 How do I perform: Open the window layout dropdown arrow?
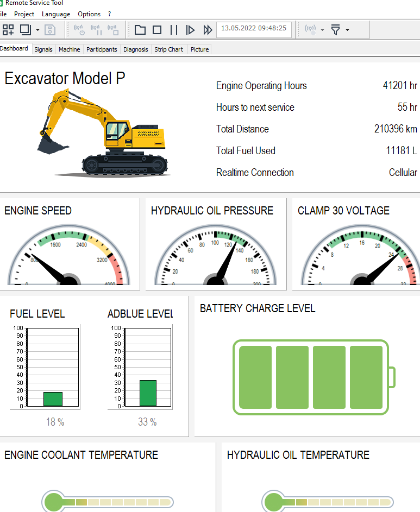pyautogui.click(x=37, y=30)
